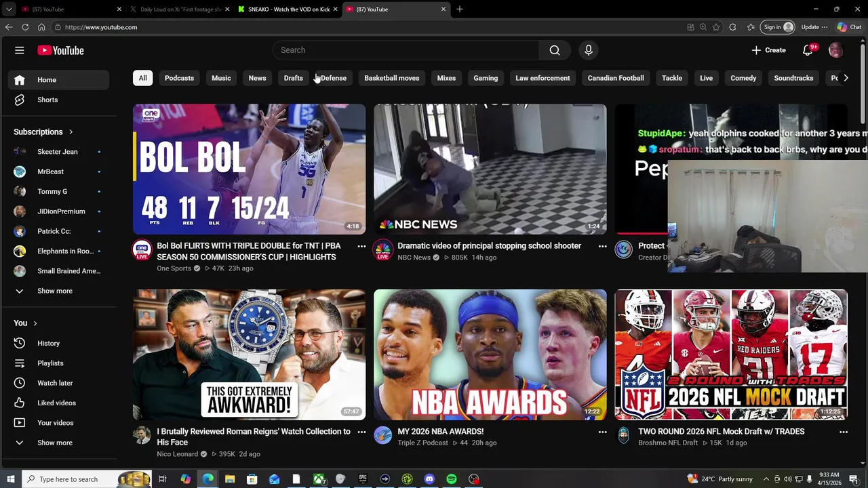This screenshot has height=488, width=868.
Task: Open browser Update settings menu
Action: [814, 27]
